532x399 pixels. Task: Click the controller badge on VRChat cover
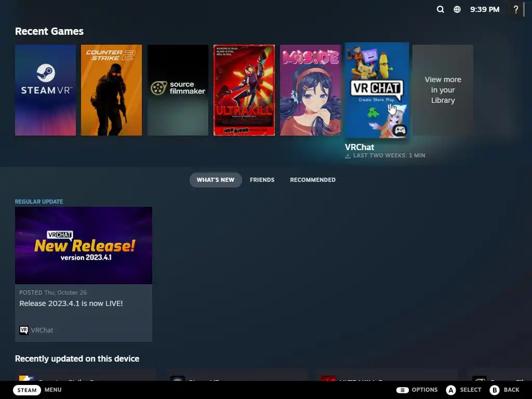point(400,130)
